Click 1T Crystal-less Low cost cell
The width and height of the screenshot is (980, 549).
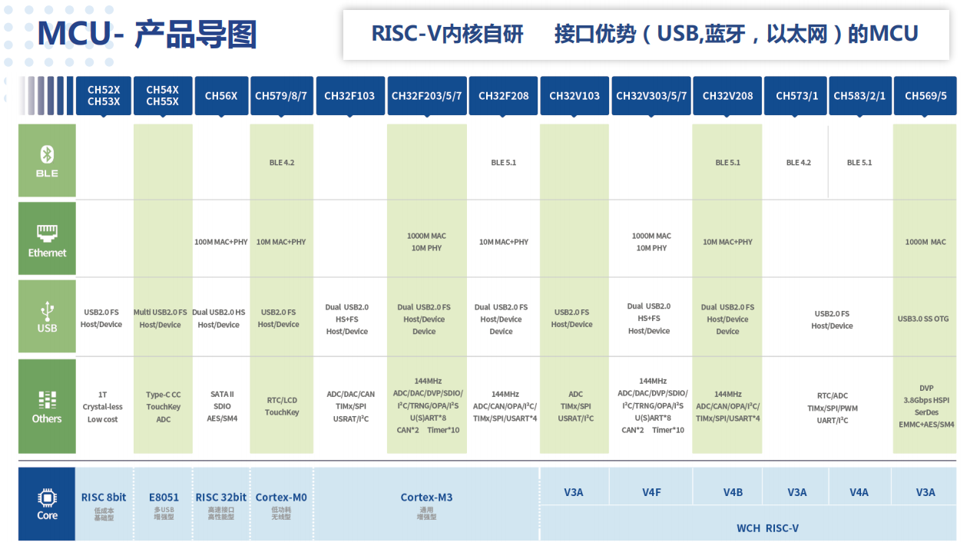coord(102,407)
